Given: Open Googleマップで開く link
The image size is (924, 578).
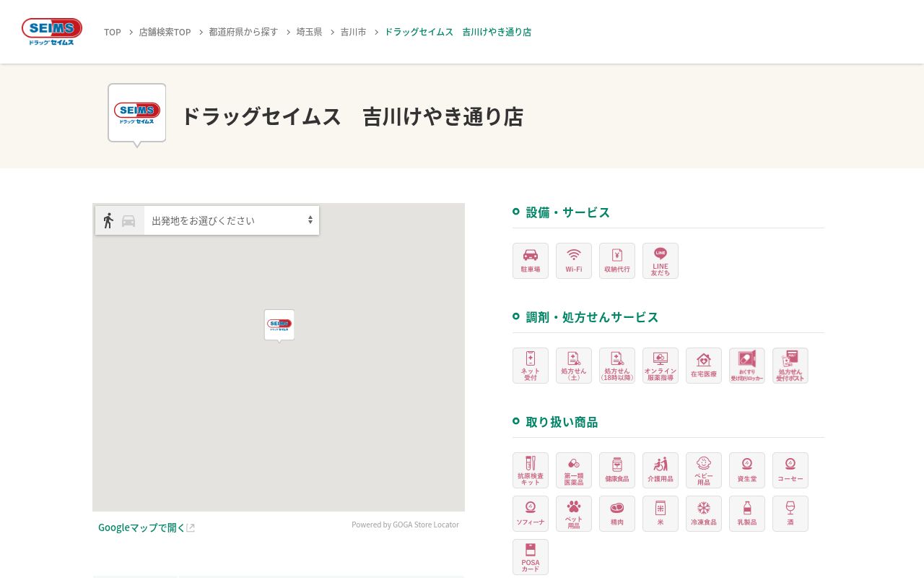Looking at the screenshot, I should coord(147,527).
